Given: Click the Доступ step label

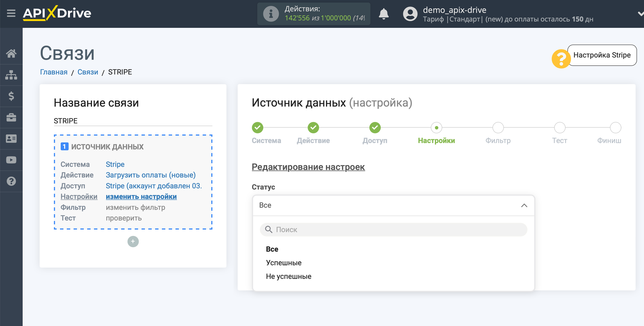Looking at the screenshot, I should point(375,141).
